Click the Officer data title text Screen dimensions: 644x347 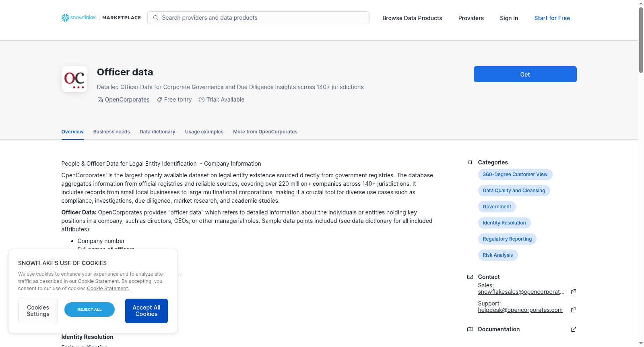[x=125, y=72]
